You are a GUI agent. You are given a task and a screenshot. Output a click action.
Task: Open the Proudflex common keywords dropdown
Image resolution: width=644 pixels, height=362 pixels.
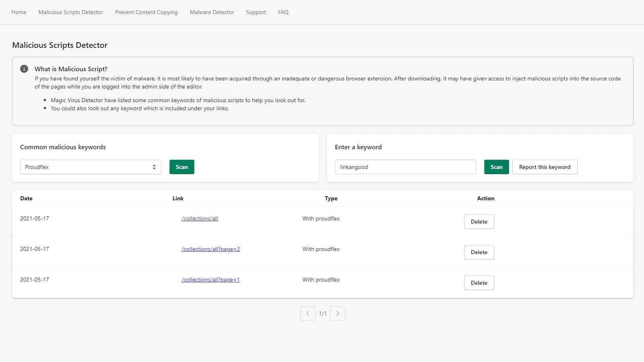click(x=91, y=167)
